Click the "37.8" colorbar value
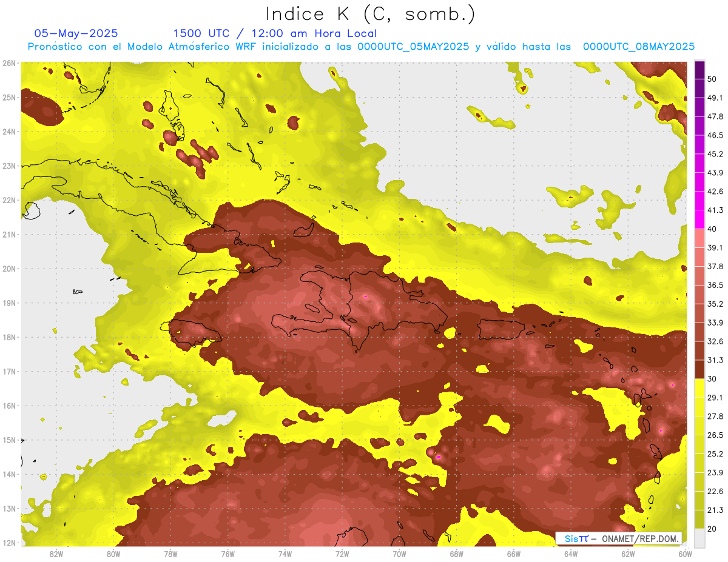The width and height of the screenshot is (728, 562). pyautogui.click(x=714, y=266)
